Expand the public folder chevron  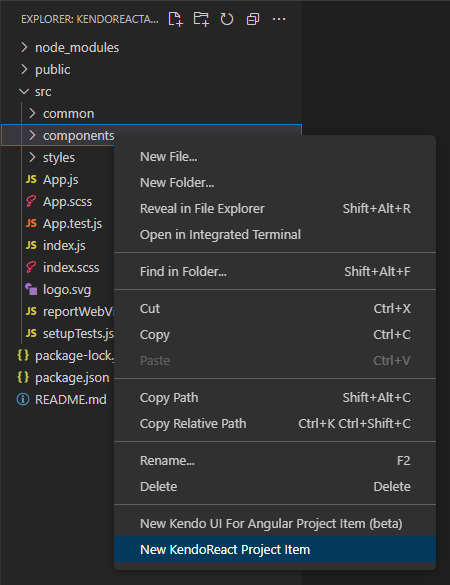pos(24,69)
